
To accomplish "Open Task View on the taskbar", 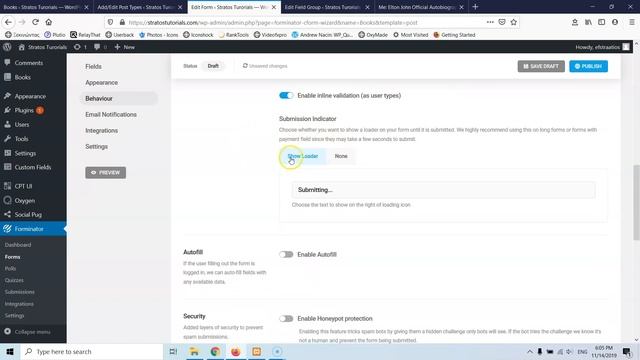I will click(173, 352).
